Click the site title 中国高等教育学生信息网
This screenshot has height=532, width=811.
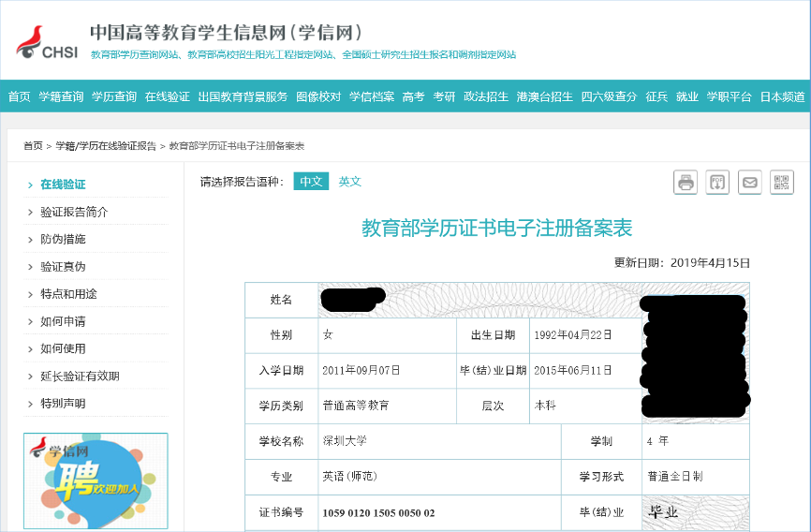[226, 33]
